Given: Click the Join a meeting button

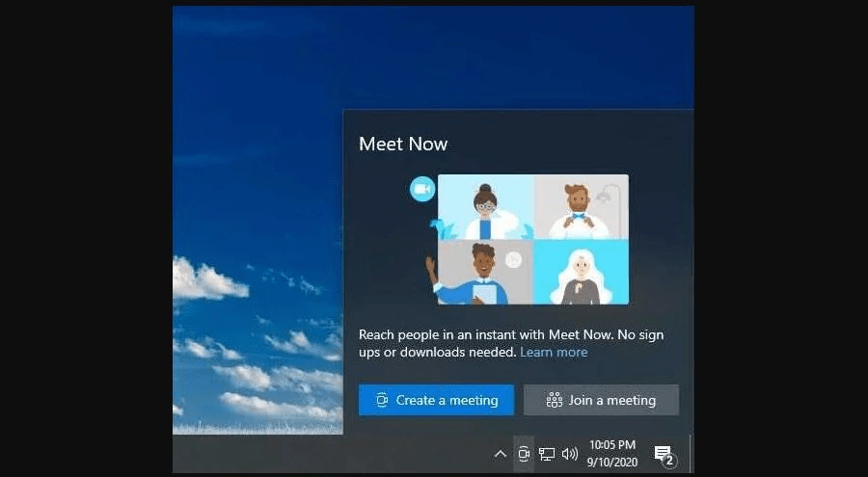Looking at the screenshot, I should [x=601, y=400].
